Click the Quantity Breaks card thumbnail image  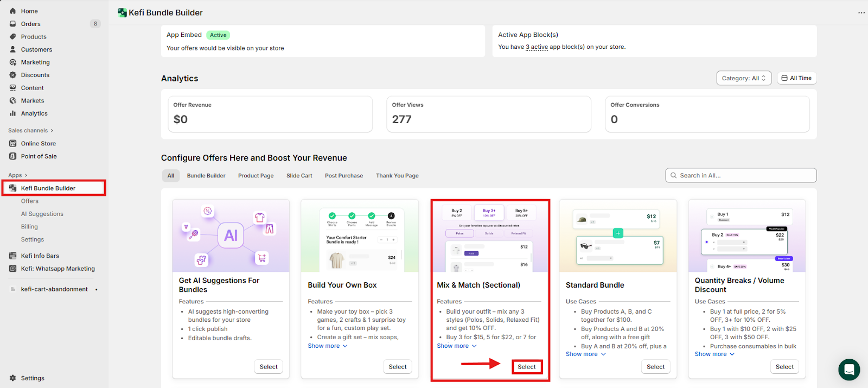pos(746,236)
